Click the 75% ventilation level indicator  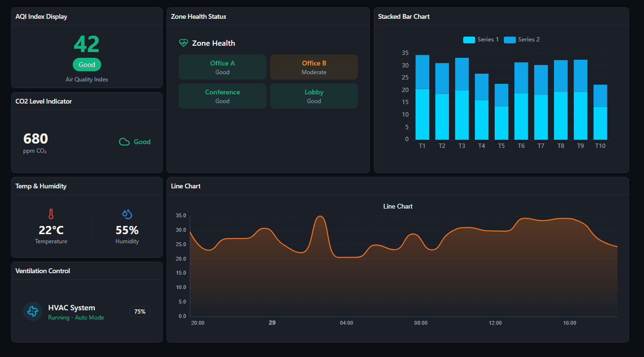tap(140, 311)
